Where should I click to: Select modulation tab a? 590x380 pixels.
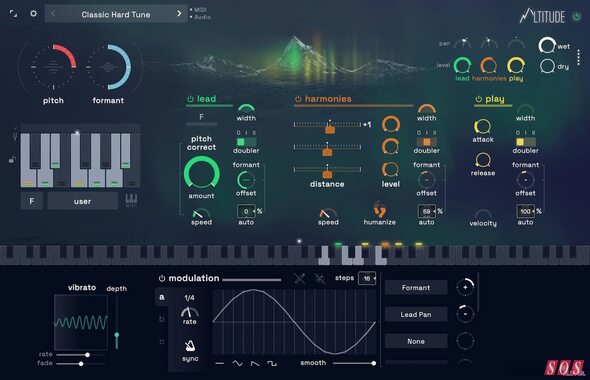pos(162,297)
